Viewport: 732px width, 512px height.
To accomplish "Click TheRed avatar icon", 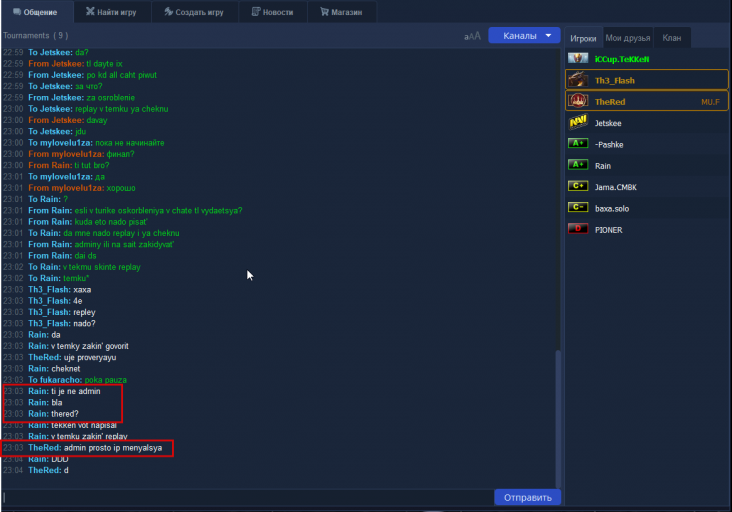I will click(578, 101).
